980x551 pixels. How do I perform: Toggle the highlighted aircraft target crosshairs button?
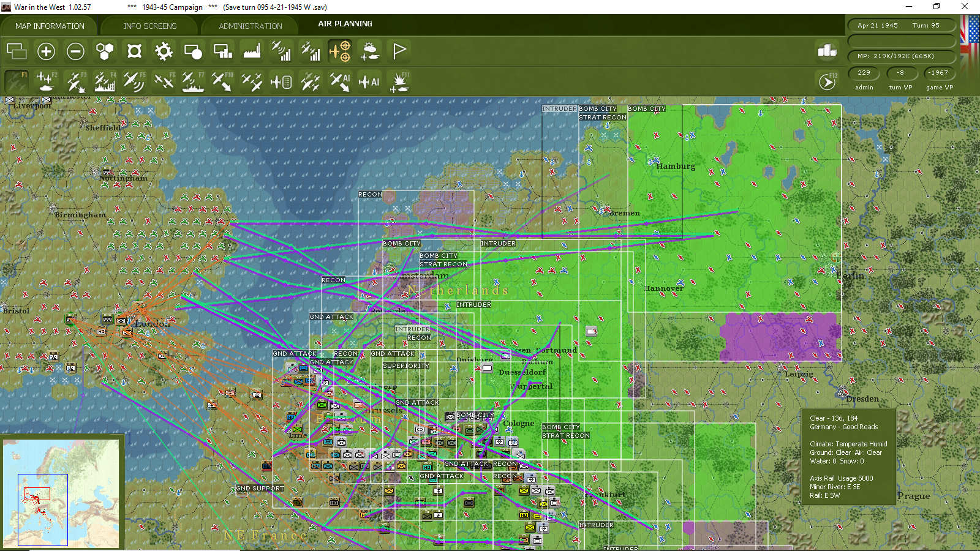click(x=340, y=51)
